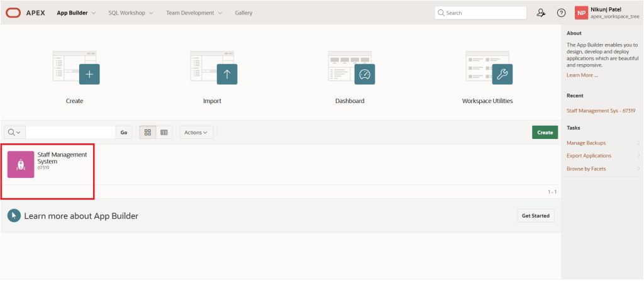This screenshot has width=644, height=281.
Task: Open the Manage Backups task link
Action: pos(586,143)
